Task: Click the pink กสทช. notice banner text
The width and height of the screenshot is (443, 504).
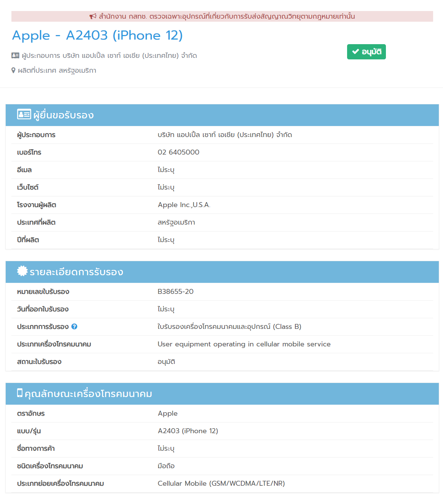Action: pos(227,16)
